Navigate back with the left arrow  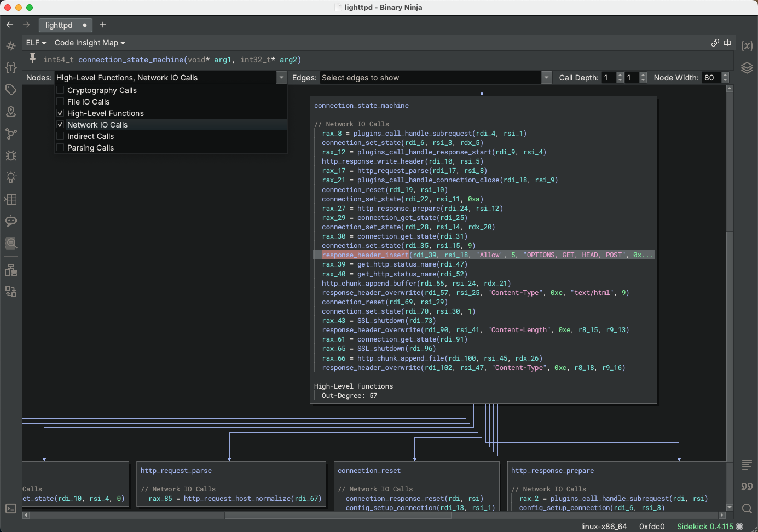click(10, 25)
